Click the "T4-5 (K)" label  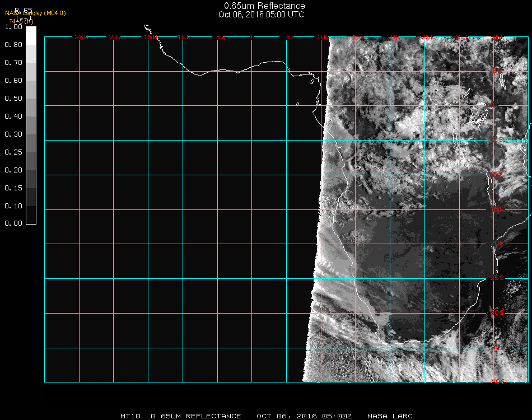pyautogui.click(x=21, y=21)
